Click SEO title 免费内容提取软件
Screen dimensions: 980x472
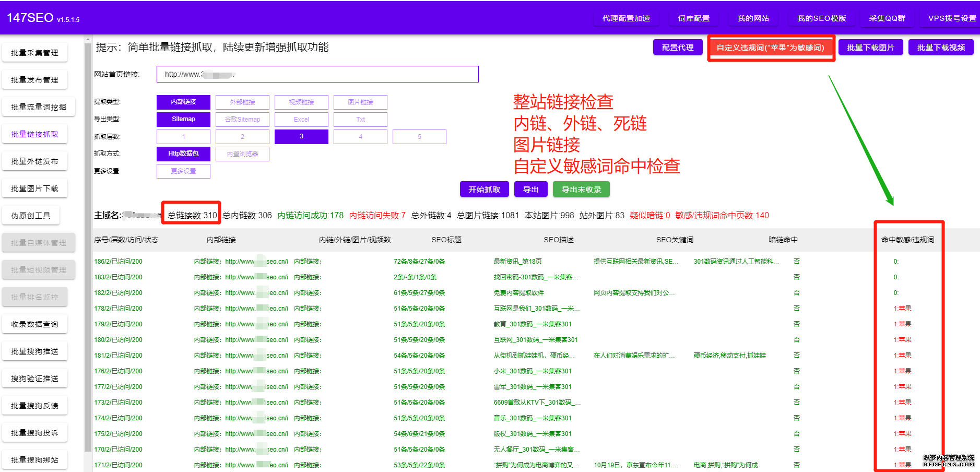(x=518, y=293)
